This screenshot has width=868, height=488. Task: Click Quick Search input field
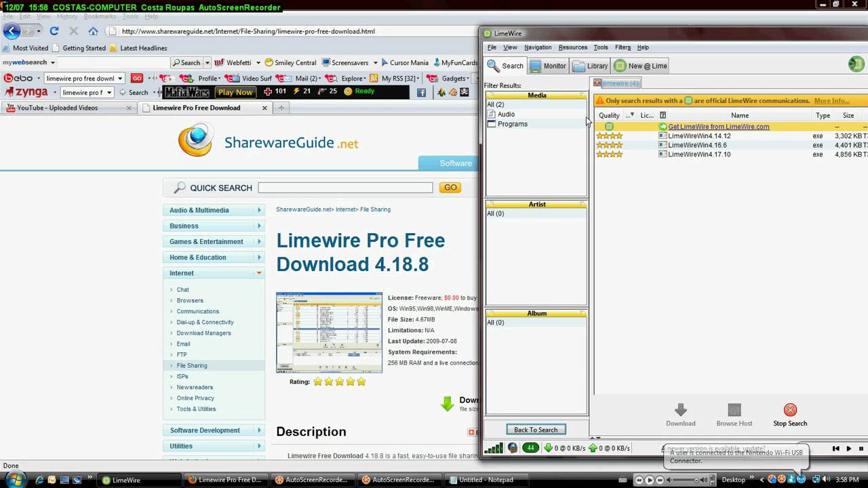point(345,188)
